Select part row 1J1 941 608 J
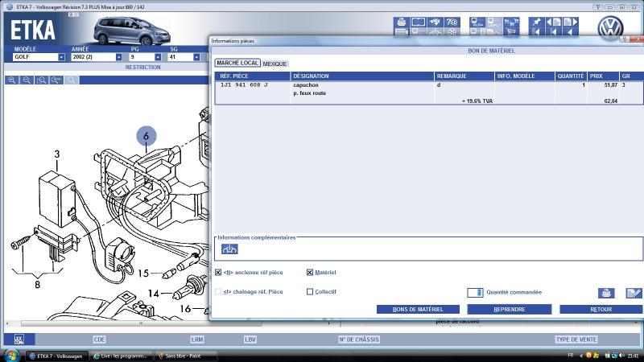644x362 pixels. (429, 93)
